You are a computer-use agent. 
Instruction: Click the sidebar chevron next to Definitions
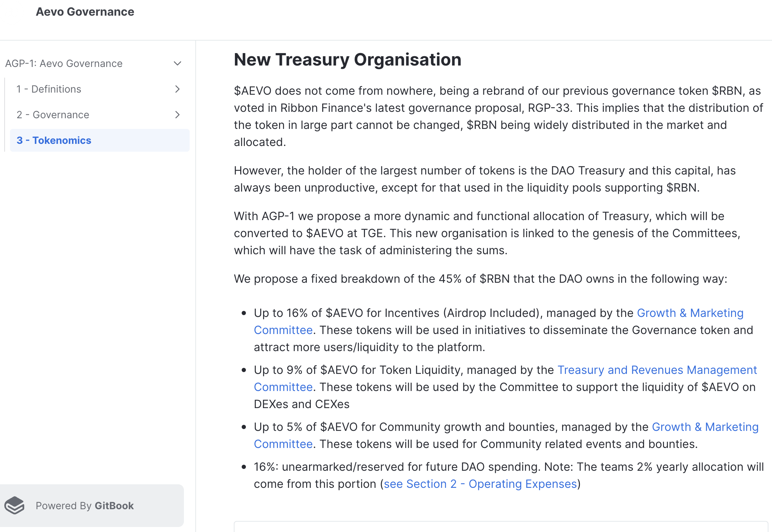click(179, 88)
